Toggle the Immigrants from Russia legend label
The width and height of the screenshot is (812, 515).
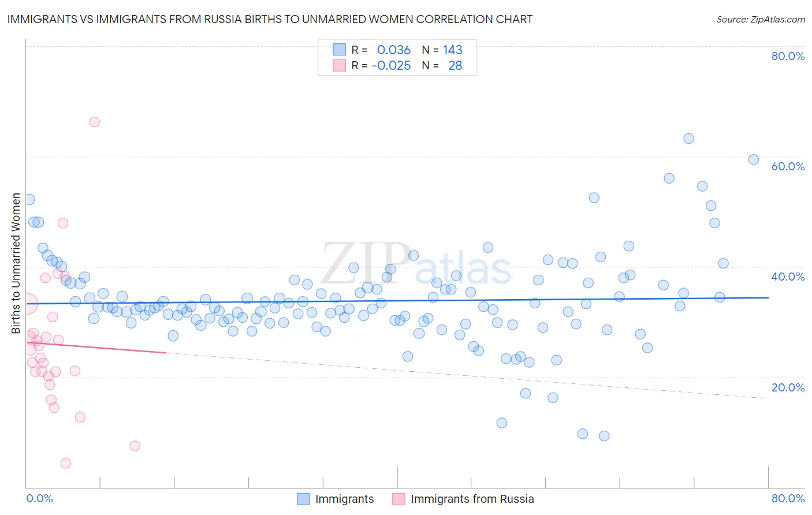[472, 499]
